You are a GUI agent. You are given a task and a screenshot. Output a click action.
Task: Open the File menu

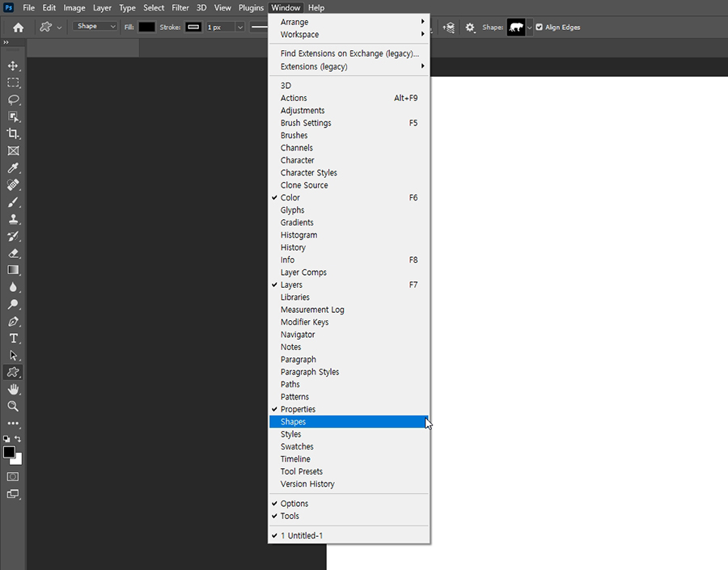[x=29, y=8]
